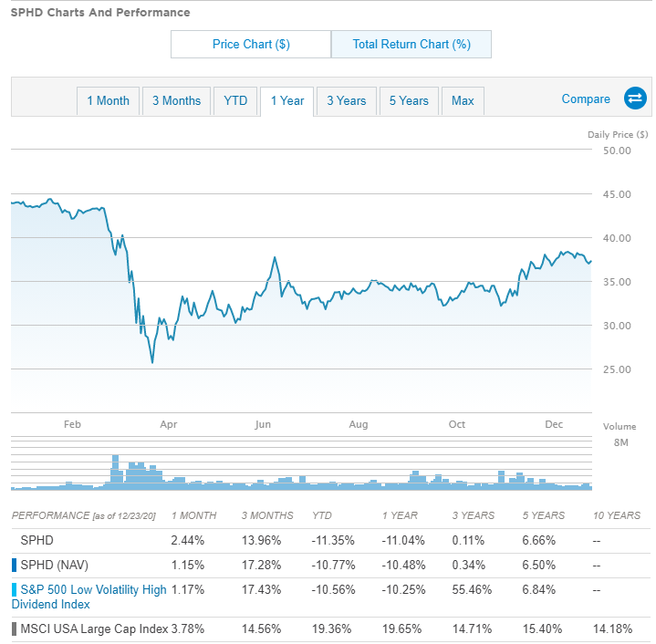656x644 pixels.
Task: Click index 3 years value 55.46%
Action: (x=472, y=589)
